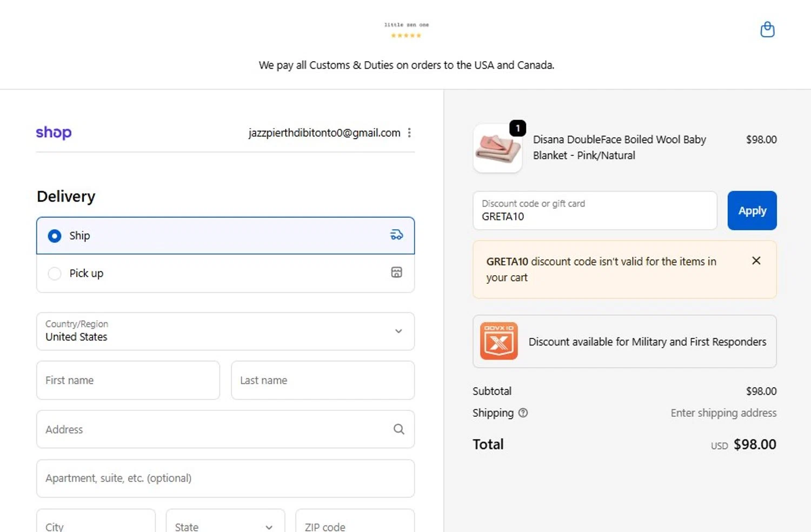This screenshot has height=532, width=811.
Task: Click the jazzpierthdibitonto0@gmail.com email text
Action: click(x=324, y=132)
